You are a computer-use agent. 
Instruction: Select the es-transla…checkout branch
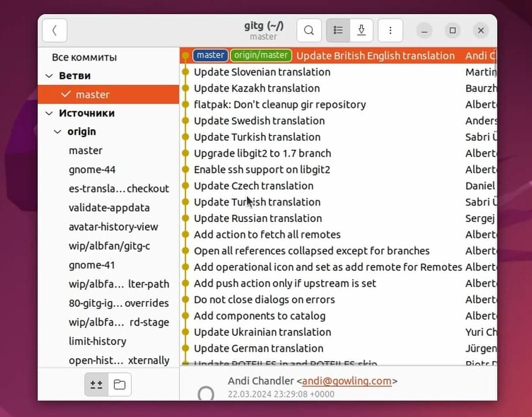coord(108,188)
